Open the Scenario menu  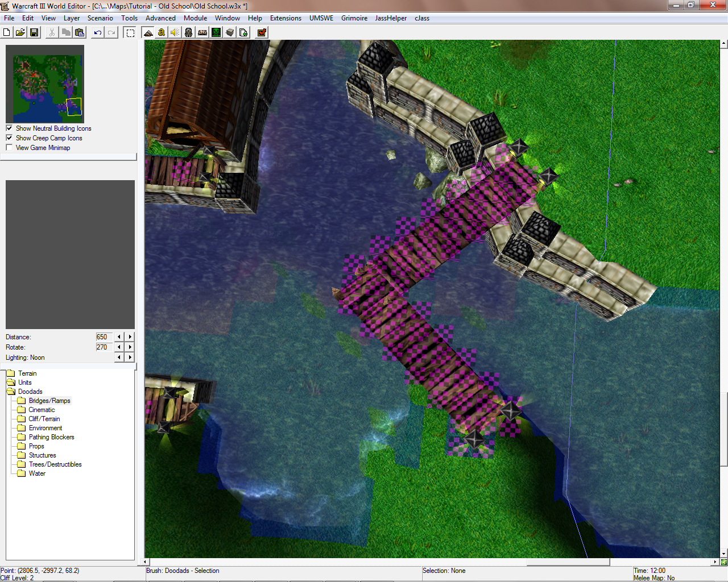click(x=100, y=18)
